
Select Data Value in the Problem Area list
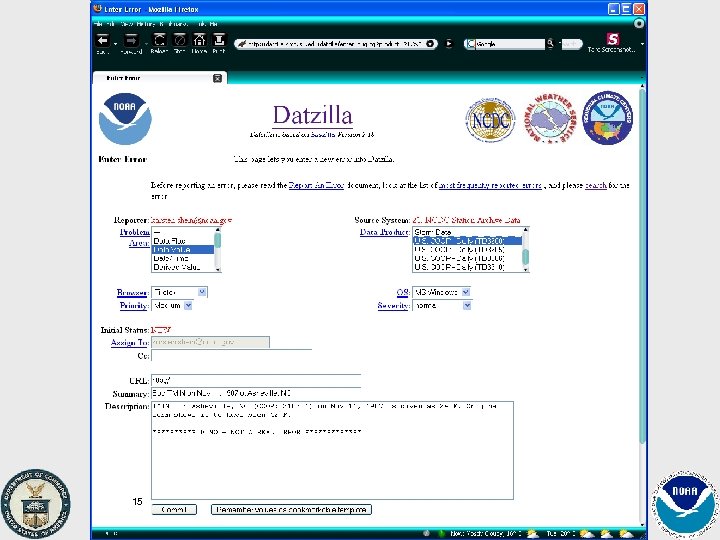pos(183,250)
